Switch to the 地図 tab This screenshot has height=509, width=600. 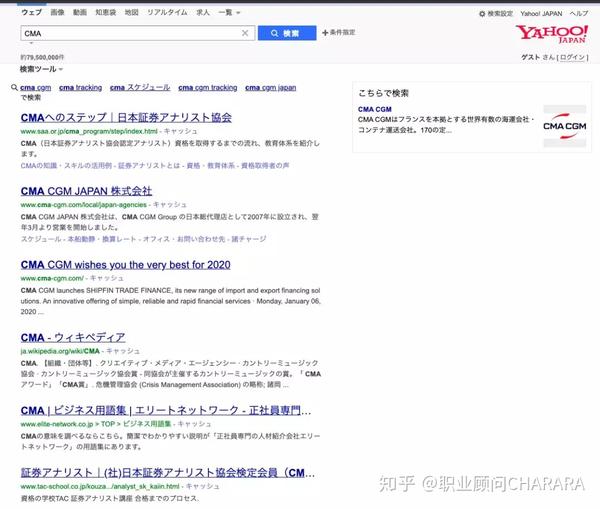[132, 13]
